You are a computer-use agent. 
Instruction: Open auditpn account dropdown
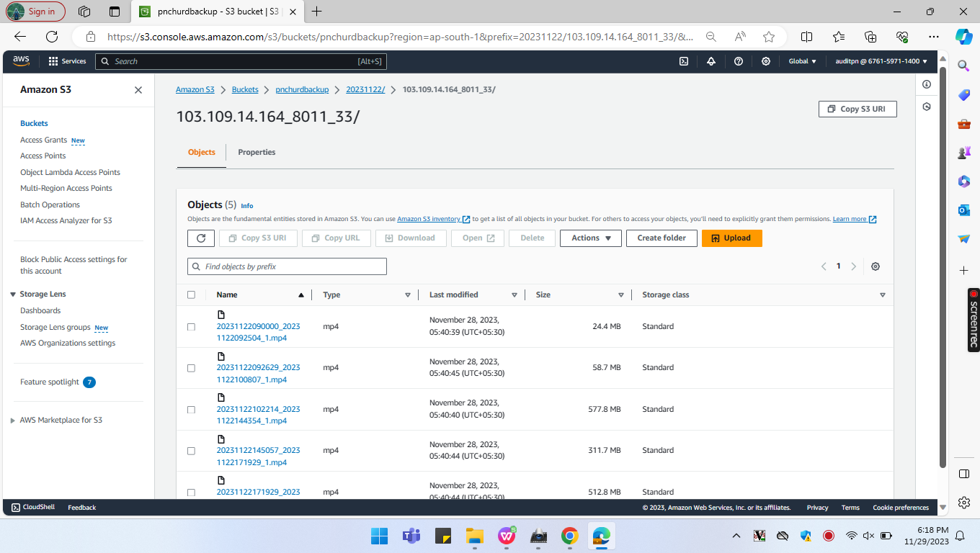pyautogui.click(x=881, y=61)
